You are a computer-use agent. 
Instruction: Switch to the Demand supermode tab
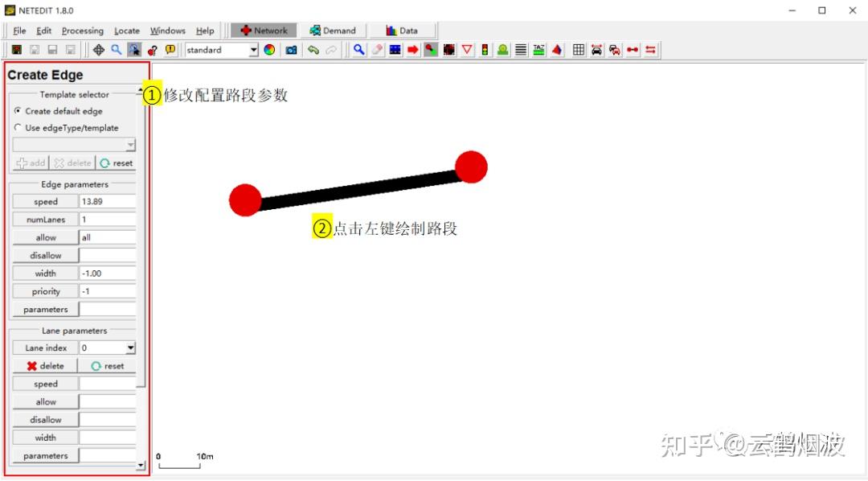(332, 30)
